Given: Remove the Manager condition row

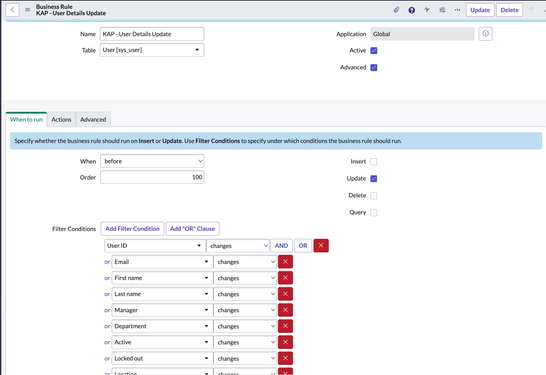Looking at the screenshot, I should click(x=285, y=310).
